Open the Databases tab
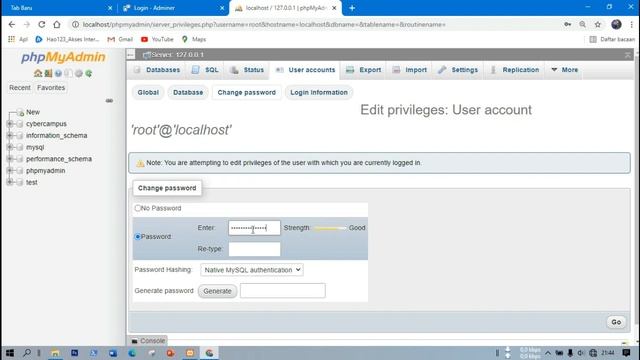 click(157, 70)
